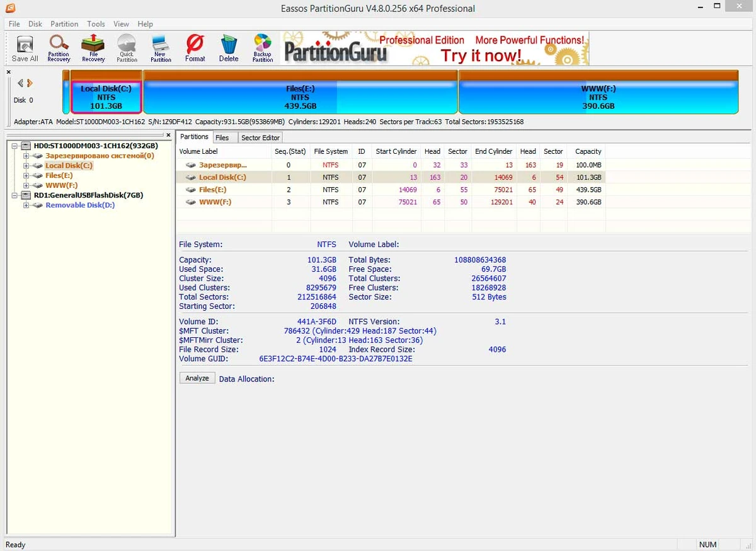This screenshot has height=551, width=756.
Task: Click drive icon beside WWW(F:) in table
Action: [191, 202]
